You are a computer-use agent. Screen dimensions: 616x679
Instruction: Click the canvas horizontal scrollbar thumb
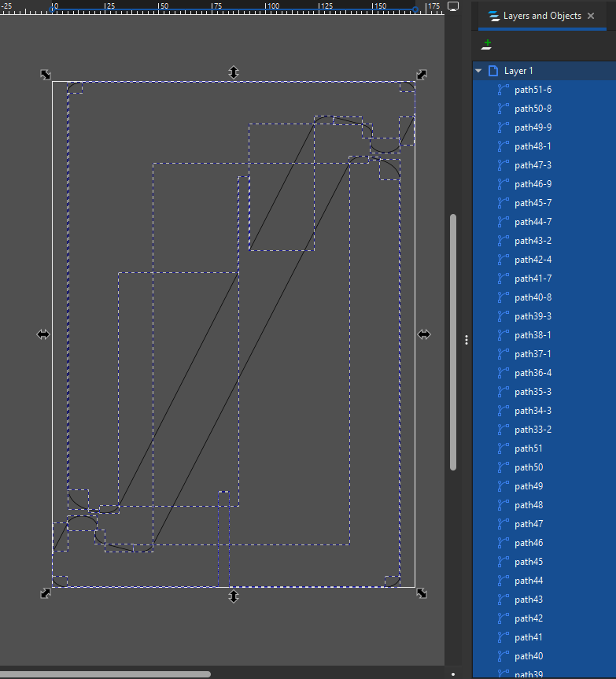click(x=105, y=674)
